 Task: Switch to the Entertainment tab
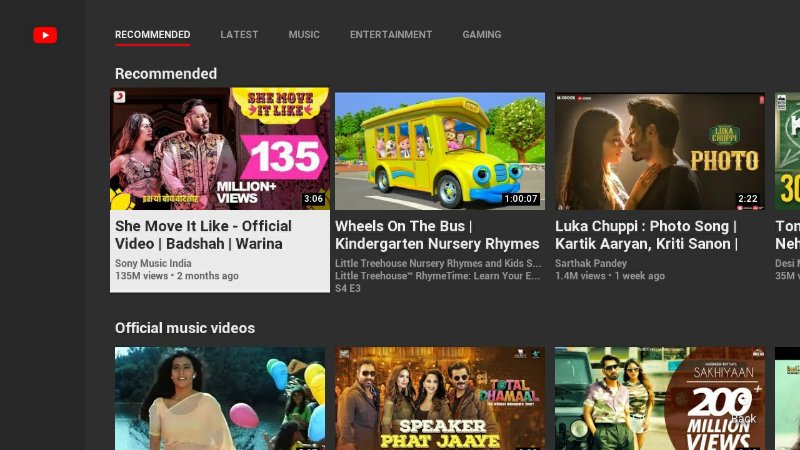point(391,35)
